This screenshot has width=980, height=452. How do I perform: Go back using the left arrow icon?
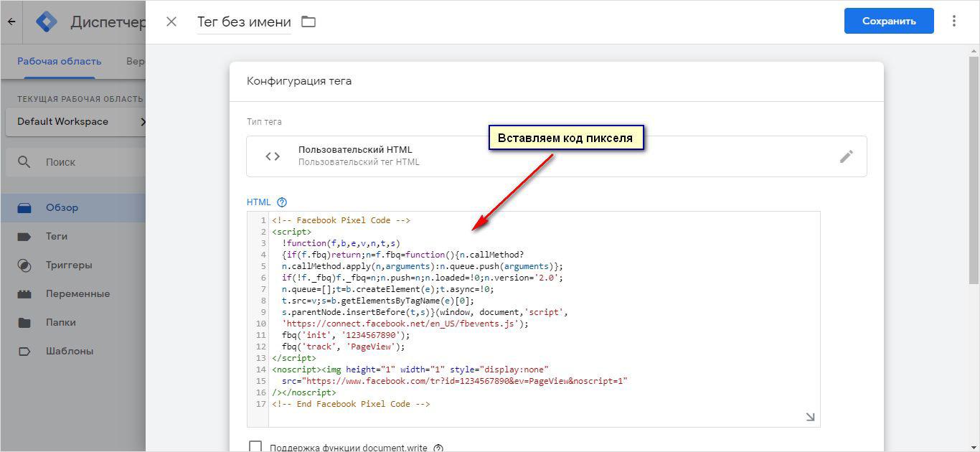11,22
